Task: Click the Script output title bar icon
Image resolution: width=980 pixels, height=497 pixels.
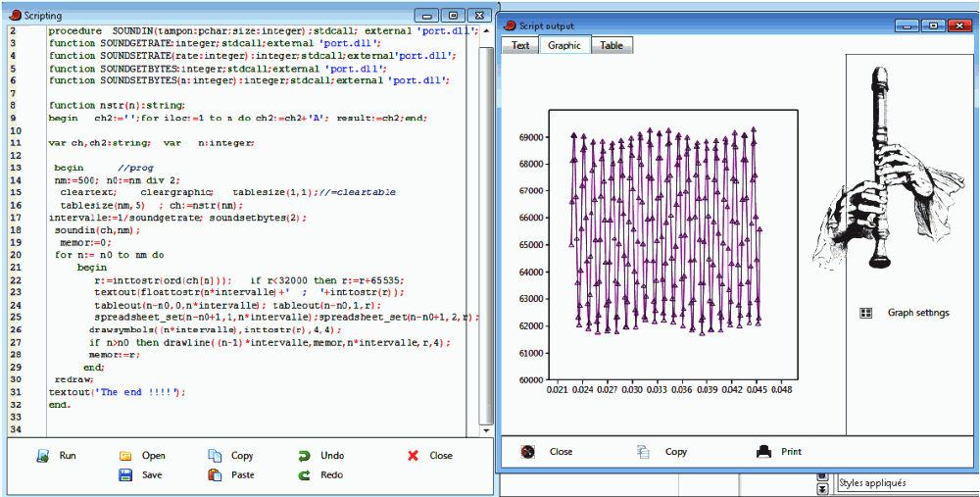Action: point(510,25)
